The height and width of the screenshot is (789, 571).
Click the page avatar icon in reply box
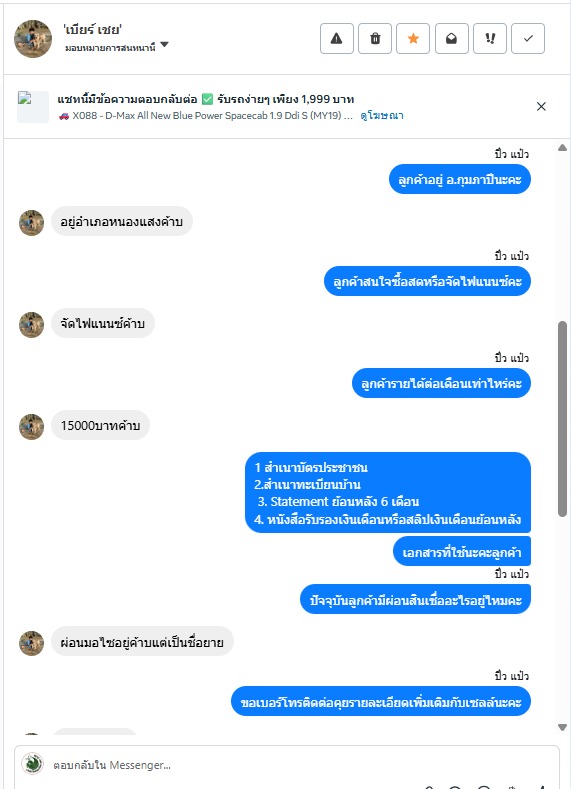32,764
